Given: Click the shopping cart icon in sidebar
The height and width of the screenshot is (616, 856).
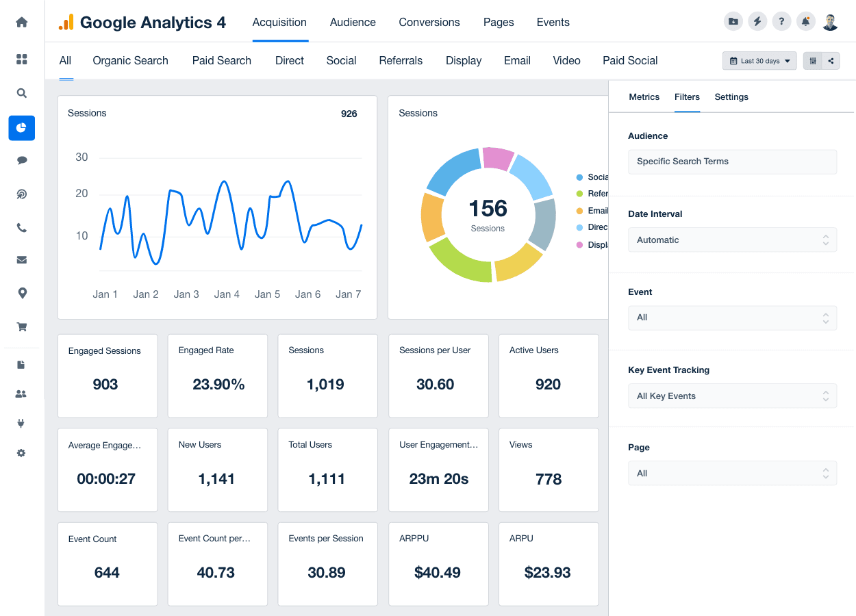Looking at the screenshot, I should [21, 327].
